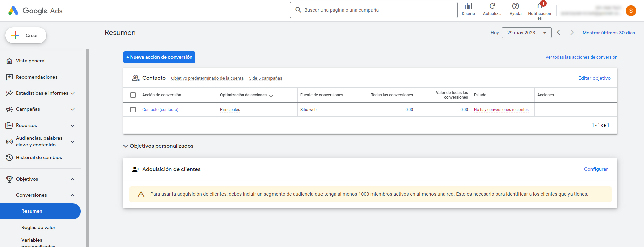This screenshot has height=247, width=644.
Task: Click the Objetivos trophy icon
Action: (9, 179)
